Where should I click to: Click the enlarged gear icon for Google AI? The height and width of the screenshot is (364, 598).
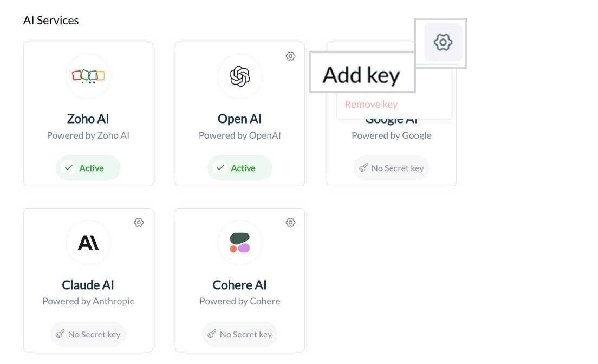(443, 42)
